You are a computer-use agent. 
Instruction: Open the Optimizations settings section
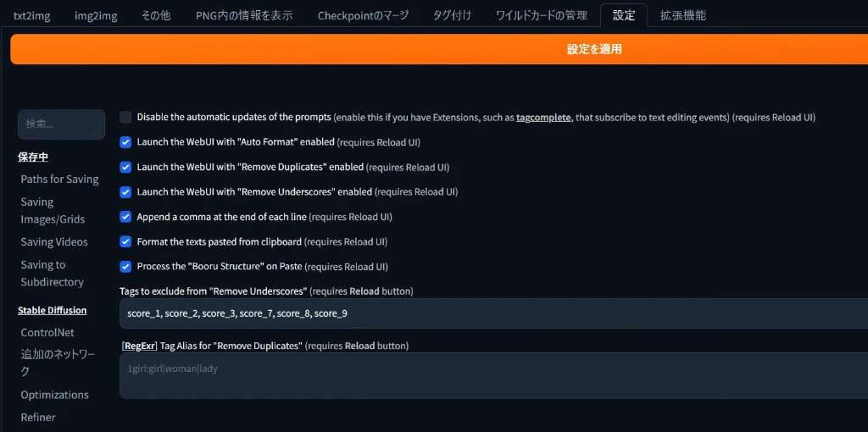click(x=55, y=395)
